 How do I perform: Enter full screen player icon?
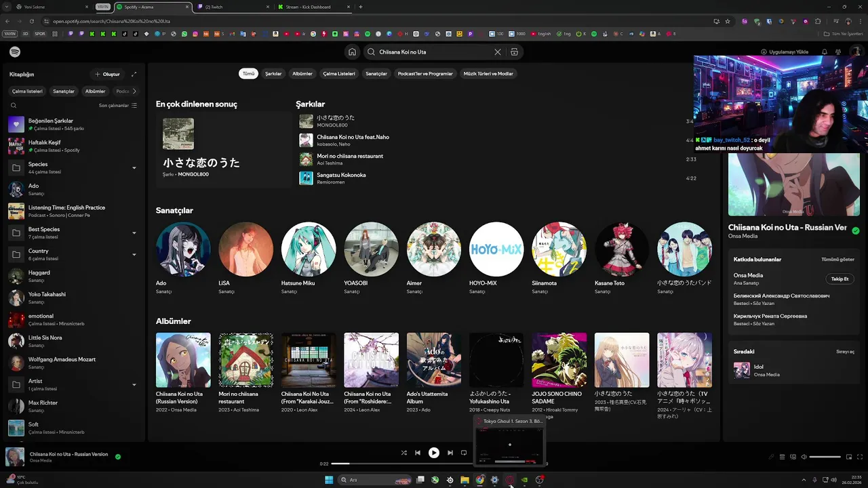tap(861, 457)
